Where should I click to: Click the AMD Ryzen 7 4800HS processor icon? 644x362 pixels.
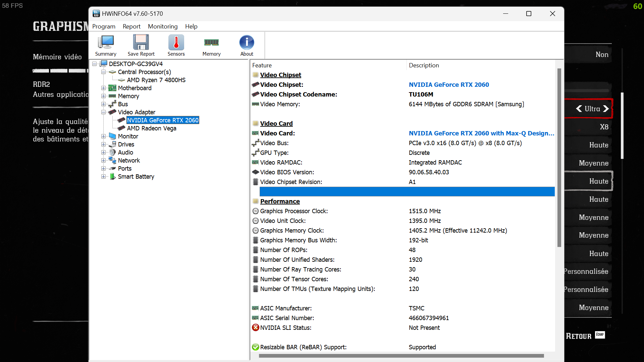121,80
